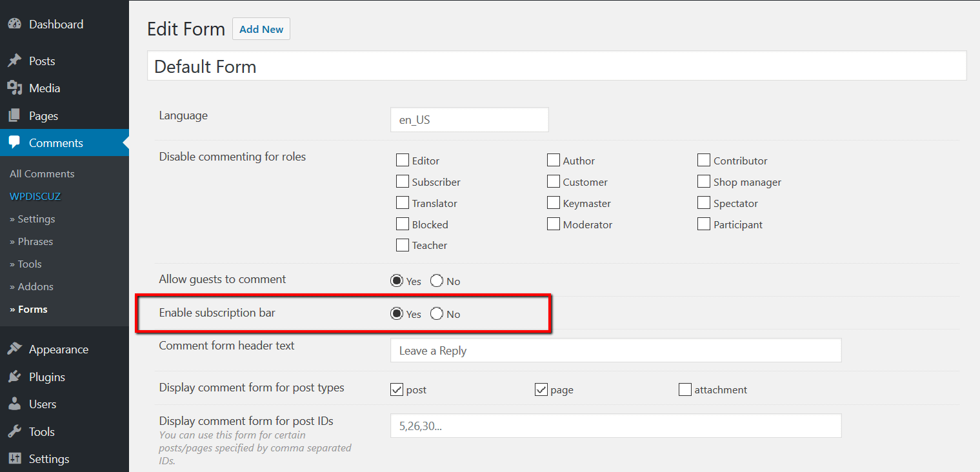Image resolution: width=980 pixels, height=472 pixels.
Task: Open Media via its sidebar icon
Action: click(14, 88)
